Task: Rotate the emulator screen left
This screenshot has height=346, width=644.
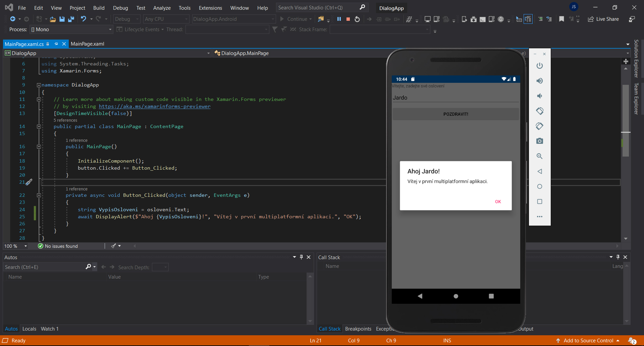Action: (540, 111)
